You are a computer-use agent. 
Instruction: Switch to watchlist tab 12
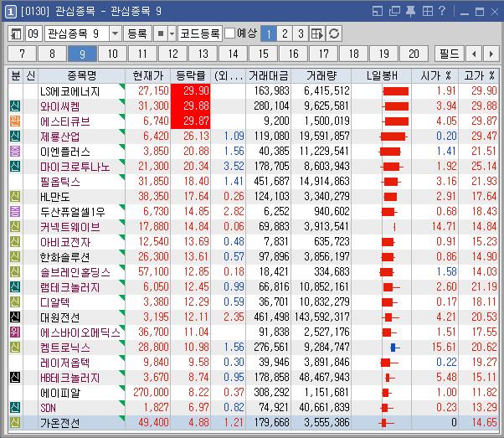(x=173, y=54)
